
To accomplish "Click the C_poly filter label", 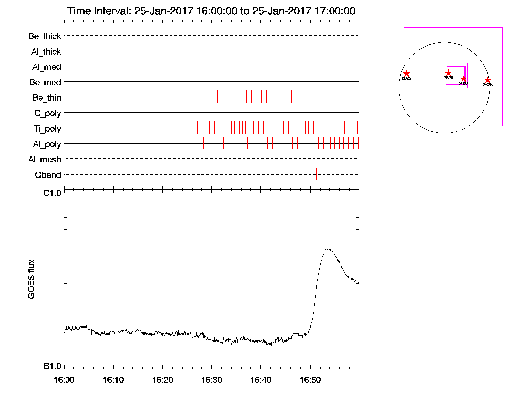I will [x=48, y=113].
